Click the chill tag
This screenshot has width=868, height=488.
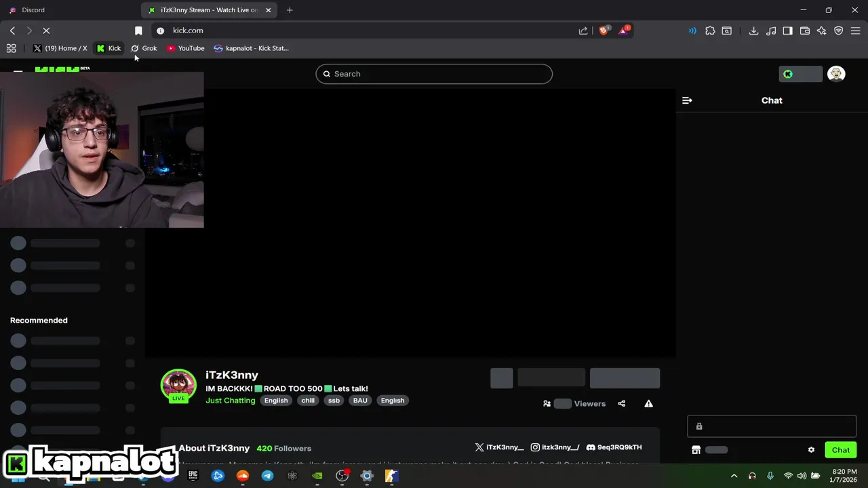308,401
